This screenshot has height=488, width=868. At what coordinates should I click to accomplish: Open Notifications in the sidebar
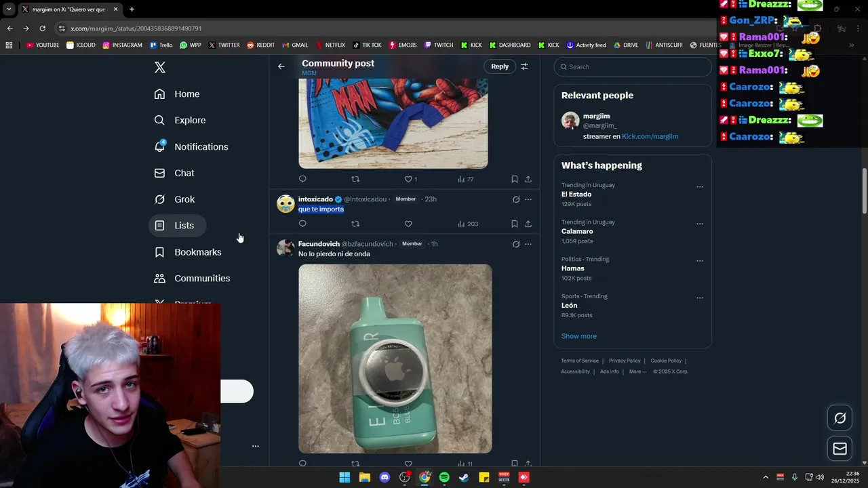191,147
